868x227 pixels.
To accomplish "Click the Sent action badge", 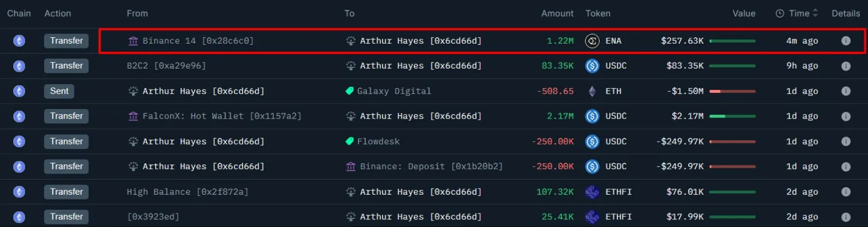I will coord(59,91).
